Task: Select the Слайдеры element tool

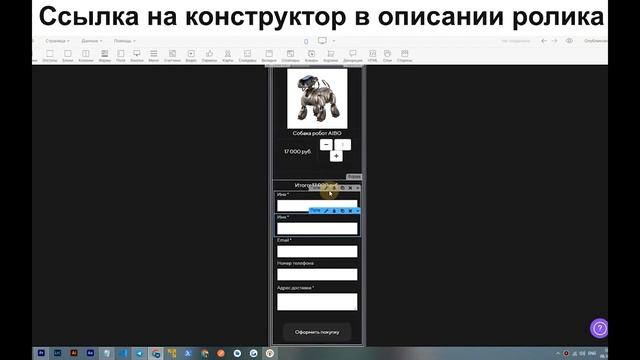Action: coord(247,56)
